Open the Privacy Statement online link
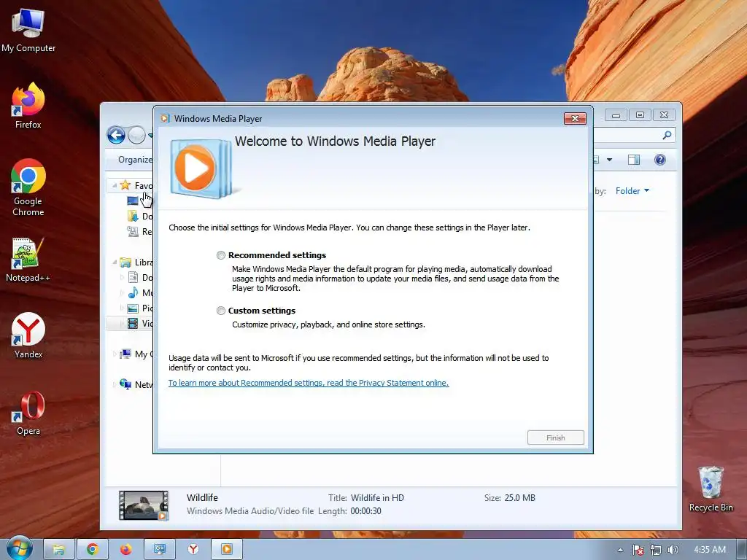The image size is (747, 560). [309, 383]
